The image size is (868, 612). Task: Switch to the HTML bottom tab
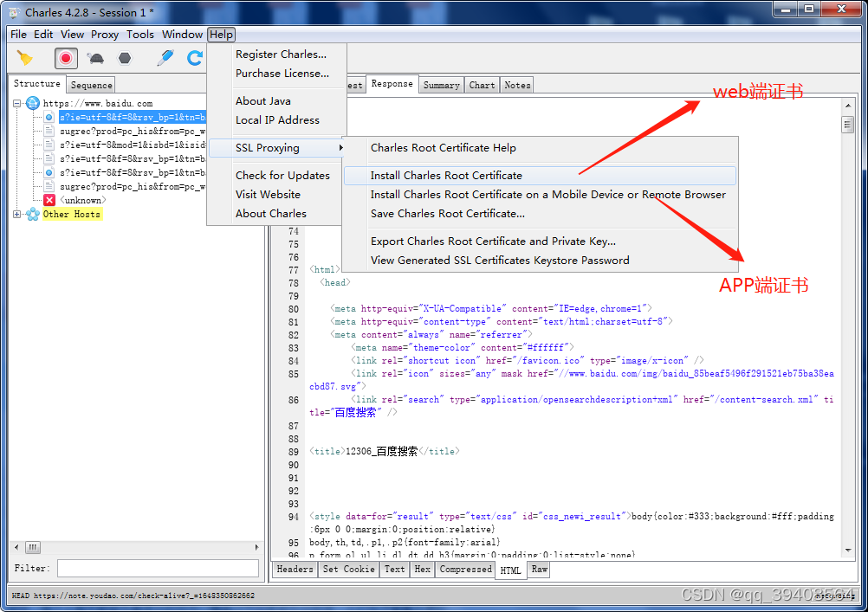(510, 570)
